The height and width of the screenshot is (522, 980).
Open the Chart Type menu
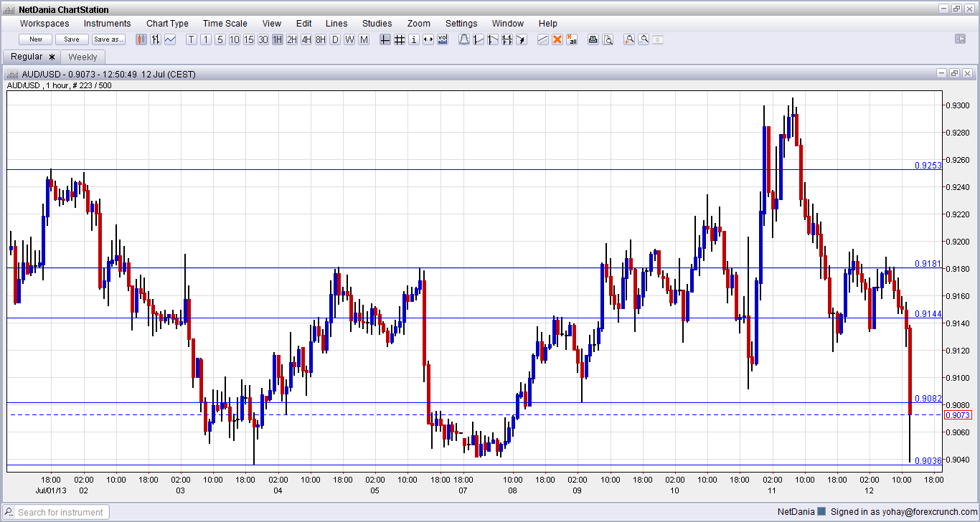click(x=167, y=24)
